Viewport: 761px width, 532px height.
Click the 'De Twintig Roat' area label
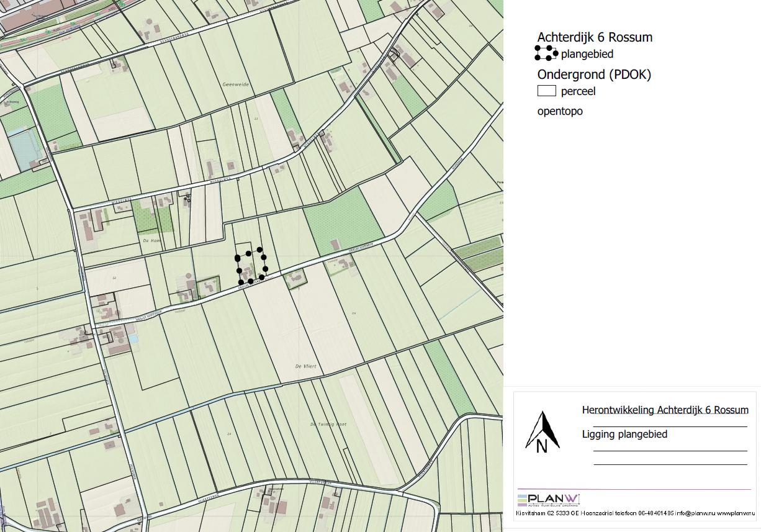(x=328, y=425)
